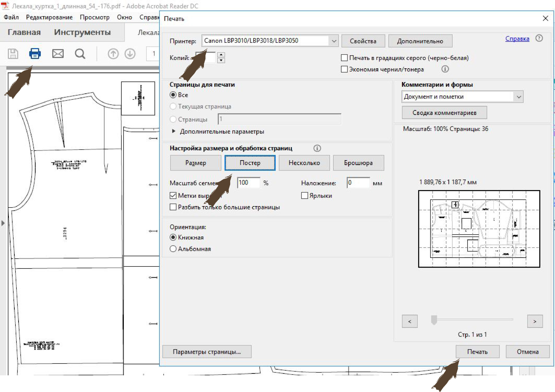Image resolution: width=555 pixels, height=392 pixels.
Task: Close the Печать dialog
Action: point(545,18)
